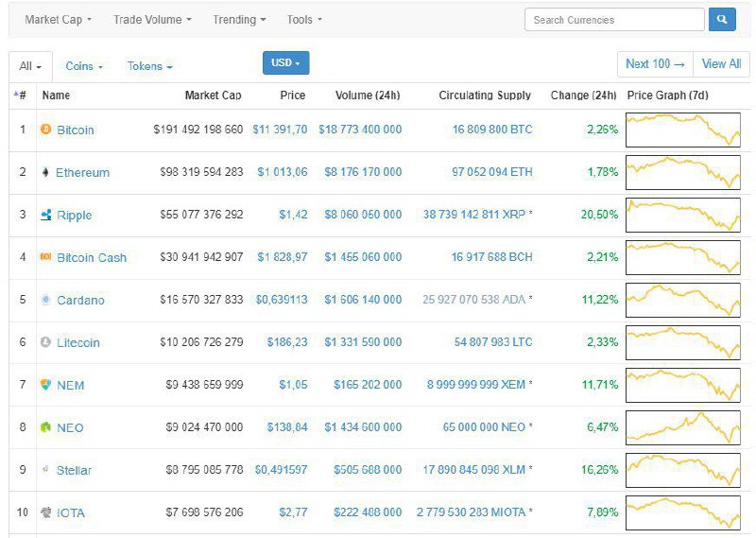Click Stellar change value 16,26%
The height and width of the screenshot is (538, 756).
(599, 470)
